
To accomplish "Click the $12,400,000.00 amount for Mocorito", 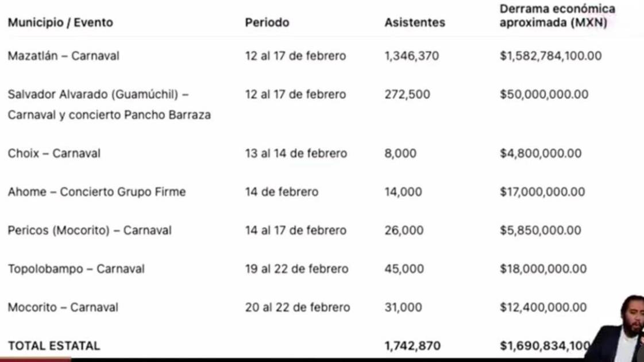I will pos(543,307).
